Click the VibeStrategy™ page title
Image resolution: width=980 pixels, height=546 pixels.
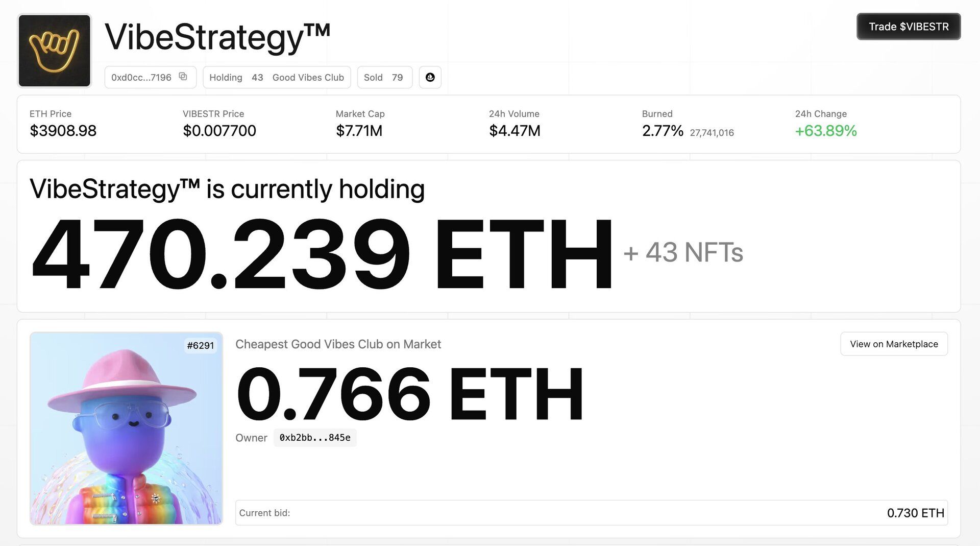(x=217, y=37)
